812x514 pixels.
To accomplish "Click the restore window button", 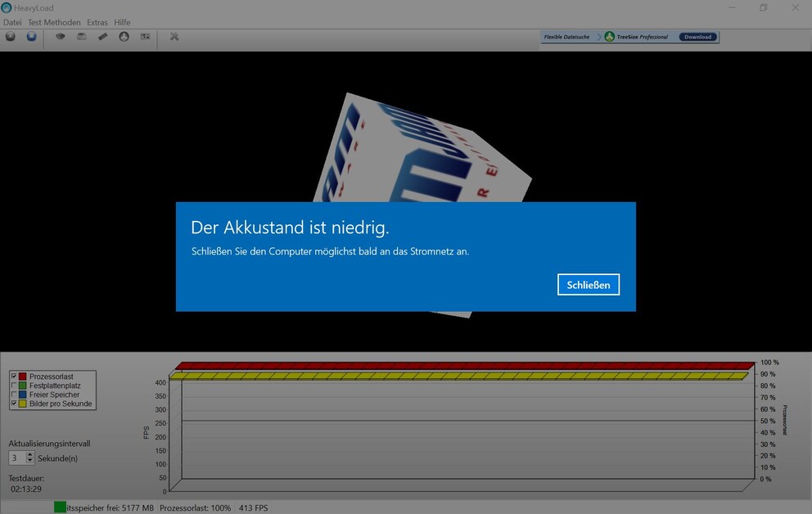I will tap(764, 7).
